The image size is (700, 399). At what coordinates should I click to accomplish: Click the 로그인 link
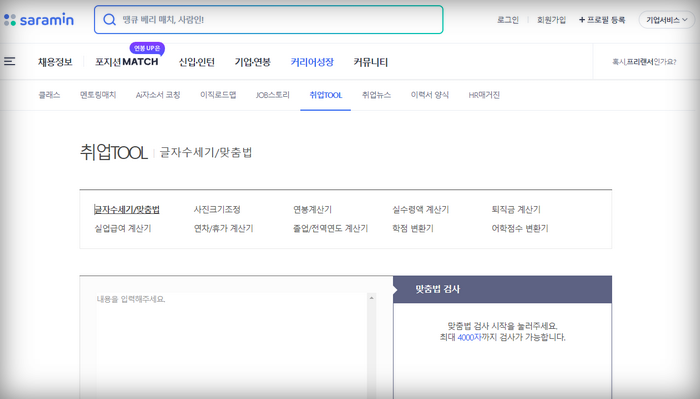pos(508,20)
